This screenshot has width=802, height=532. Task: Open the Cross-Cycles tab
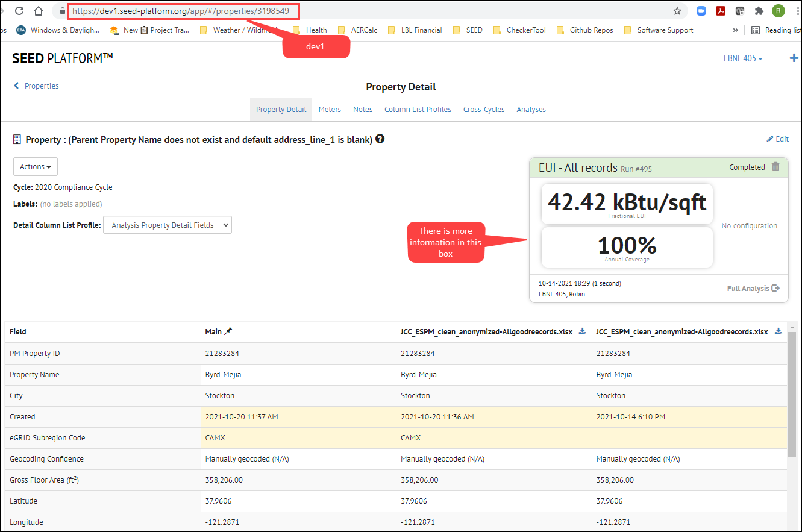pyautogui.click(x=484, y=109)
